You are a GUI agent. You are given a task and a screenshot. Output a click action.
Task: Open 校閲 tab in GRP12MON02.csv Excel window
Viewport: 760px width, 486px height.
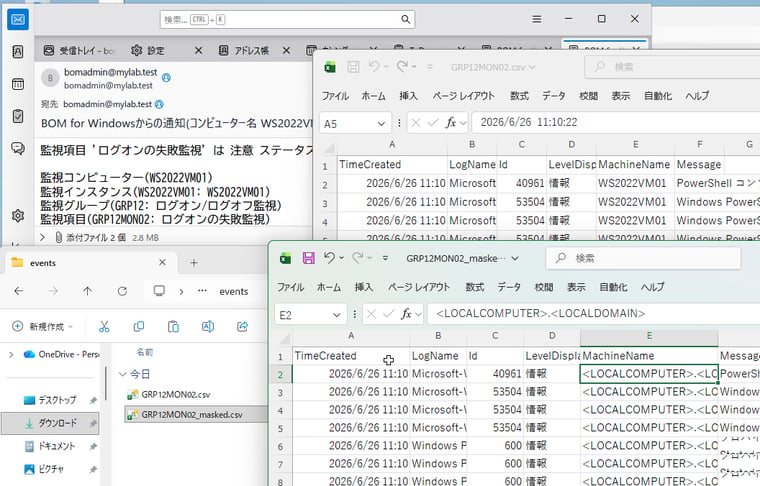pyautogui.click(x=588, y=96)
